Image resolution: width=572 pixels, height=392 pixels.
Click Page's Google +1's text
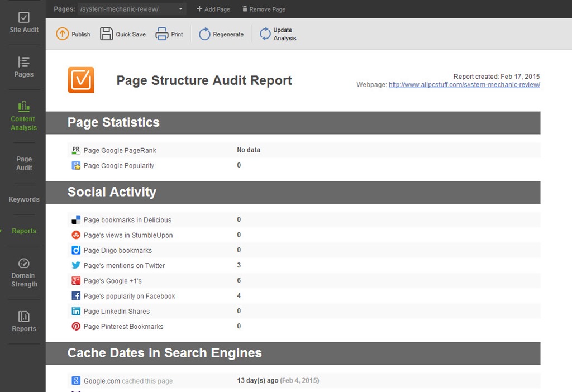coord(112,281)
